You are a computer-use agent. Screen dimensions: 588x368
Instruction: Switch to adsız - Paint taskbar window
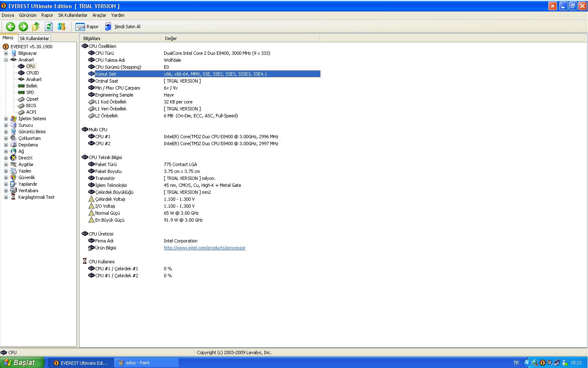(147, 363)
